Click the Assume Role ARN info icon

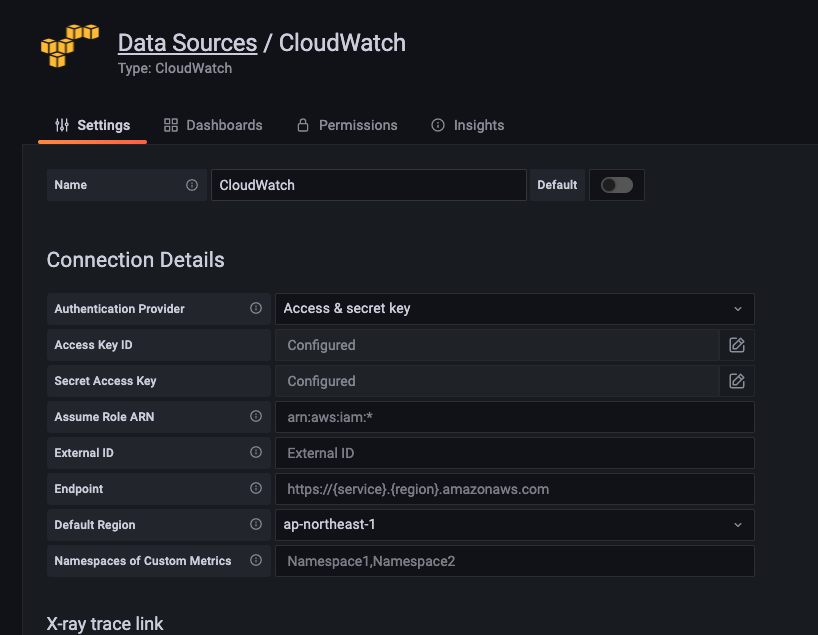(256, 417)
